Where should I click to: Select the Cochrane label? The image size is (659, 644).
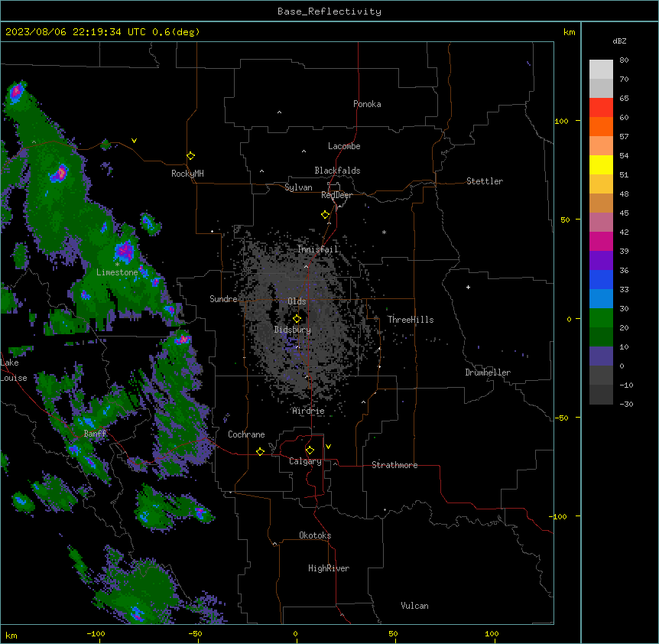pyautogui.click(x=246, y=434)
